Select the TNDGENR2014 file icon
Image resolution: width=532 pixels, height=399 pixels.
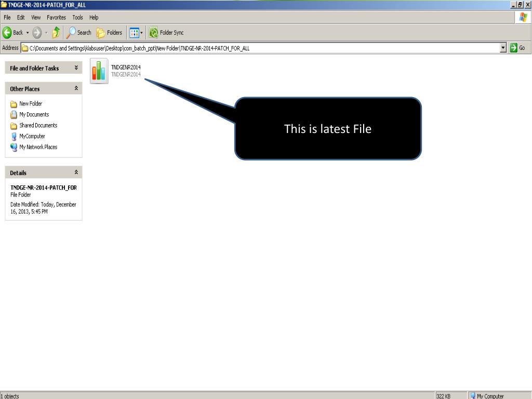click(x=99, y=71)
